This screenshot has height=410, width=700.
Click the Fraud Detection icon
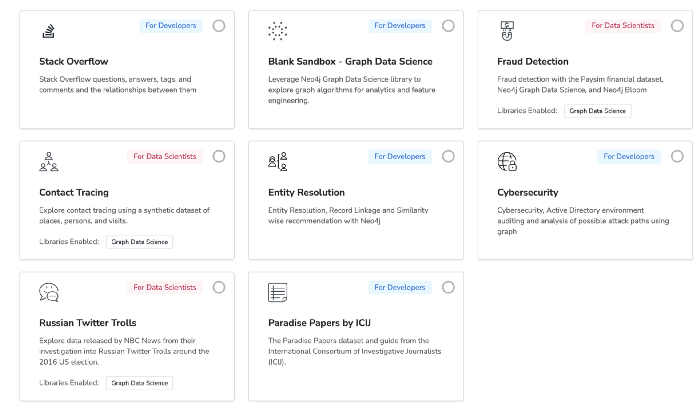(x=507, y=31)
